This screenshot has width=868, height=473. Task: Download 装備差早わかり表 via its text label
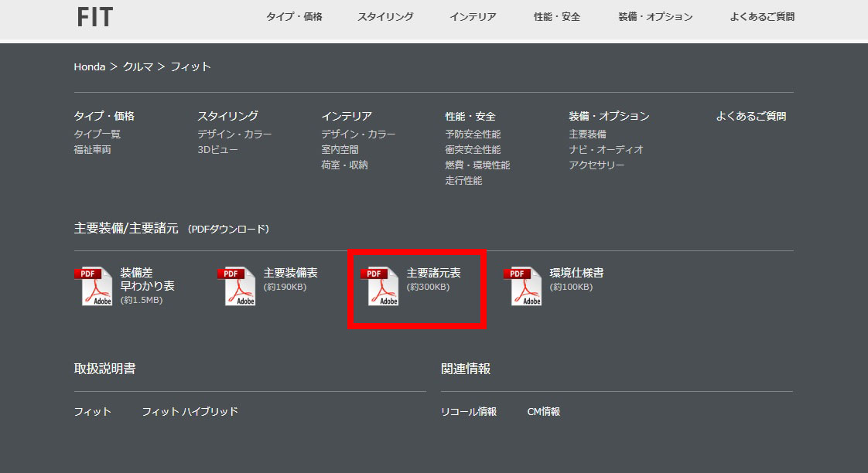click(x=147, y=279)
